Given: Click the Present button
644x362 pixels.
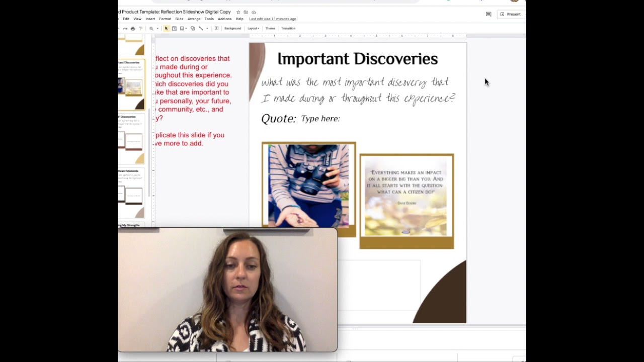Looking at the screenshot, I should 511,14.
